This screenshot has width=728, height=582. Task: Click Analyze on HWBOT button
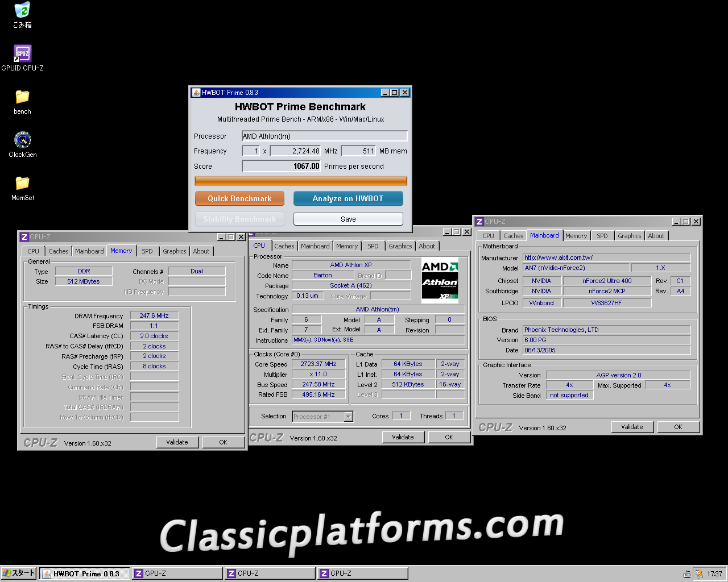point(348,198)
